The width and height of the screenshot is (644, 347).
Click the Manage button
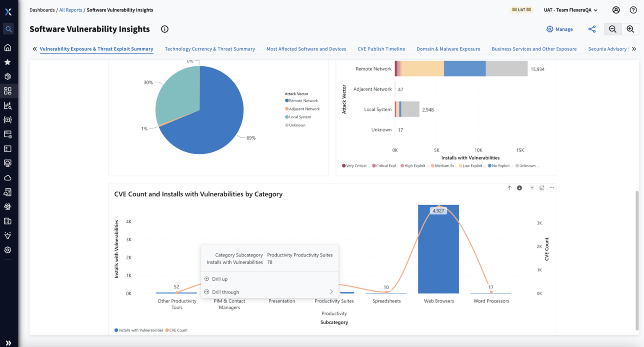(x=559, y=29)
